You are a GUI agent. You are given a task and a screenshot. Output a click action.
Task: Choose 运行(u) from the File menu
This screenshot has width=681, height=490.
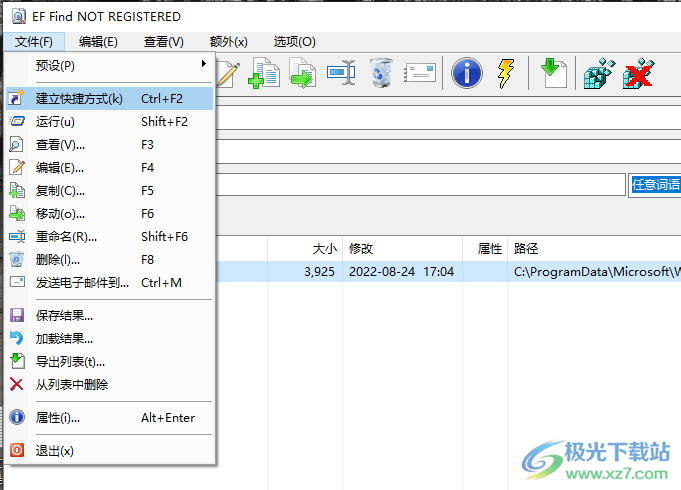coord(110,121)
